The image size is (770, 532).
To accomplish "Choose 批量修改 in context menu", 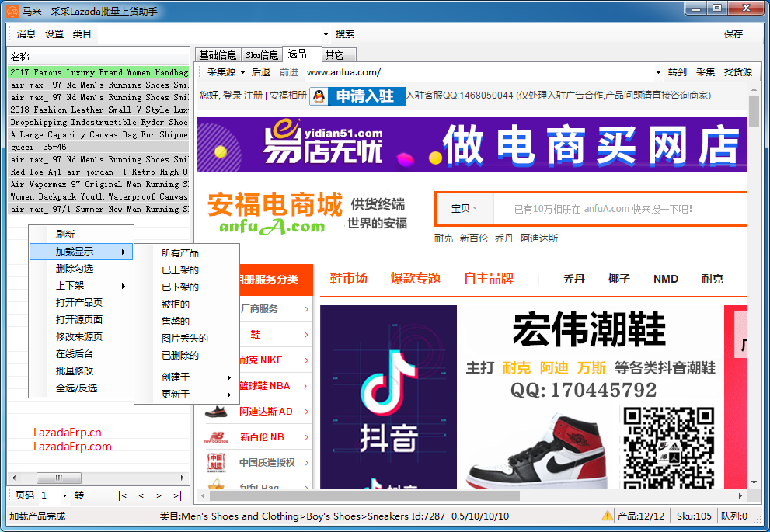I will 81,371.
